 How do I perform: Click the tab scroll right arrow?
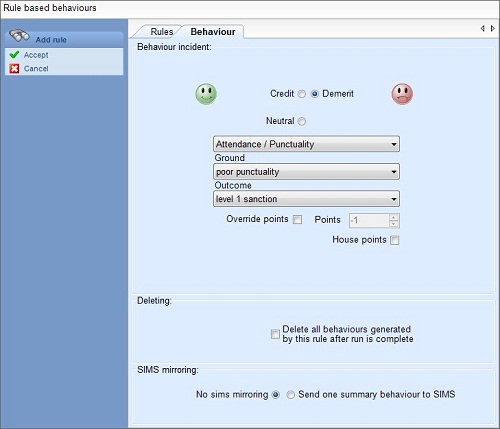(493, 29)
